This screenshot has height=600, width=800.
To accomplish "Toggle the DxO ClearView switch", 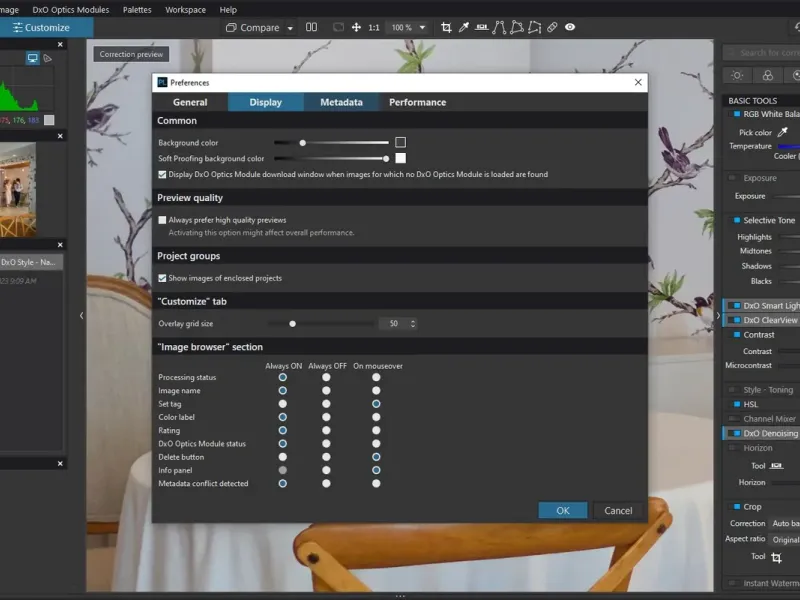I will click(x=737, y=320).
